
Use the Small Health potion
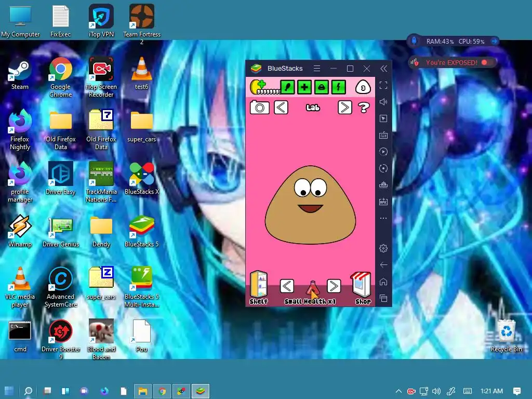pyautogui.click(x=312, y=288)
